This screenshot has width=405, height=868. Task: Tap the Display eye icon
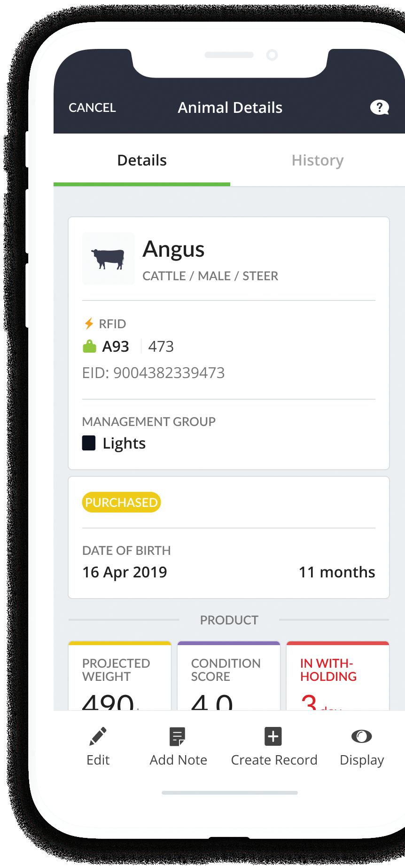[361, 736]
